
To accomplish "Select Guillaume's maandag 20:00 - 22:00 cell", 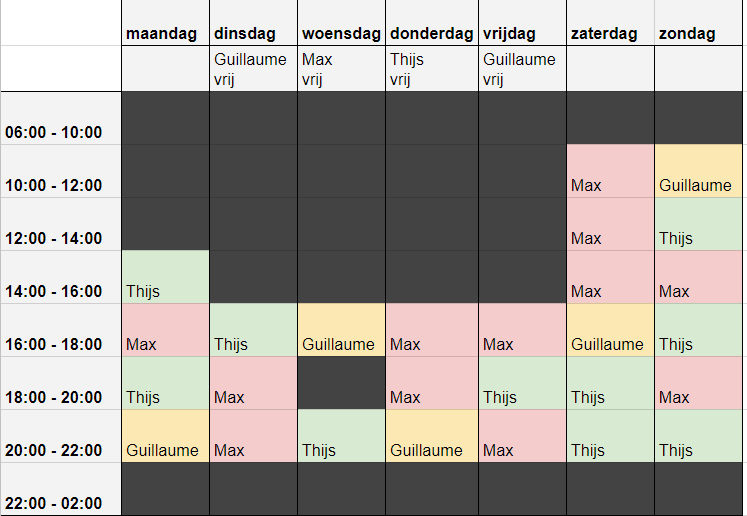I will 165,437.
